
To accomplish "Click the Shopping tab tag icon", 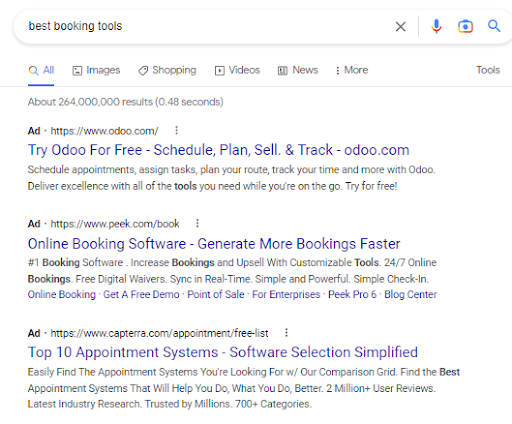I will (143, 71).
